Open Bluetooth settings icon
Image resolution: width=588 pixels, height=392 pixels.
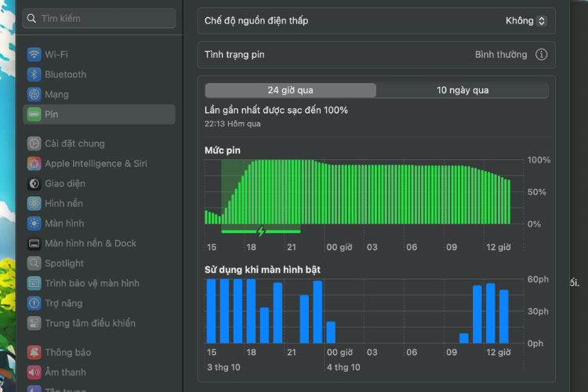(x=34, y=74)
